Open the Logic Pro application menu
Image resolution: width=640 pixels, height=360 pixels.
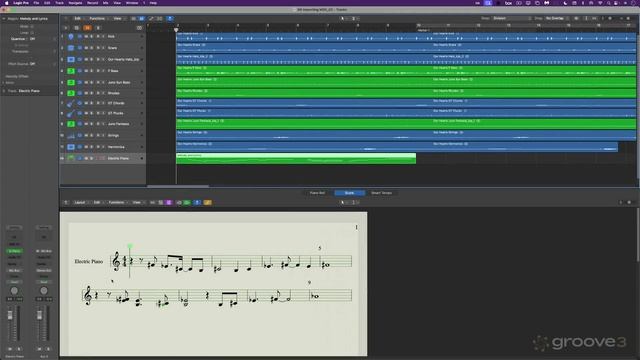(x=21, y=3)
